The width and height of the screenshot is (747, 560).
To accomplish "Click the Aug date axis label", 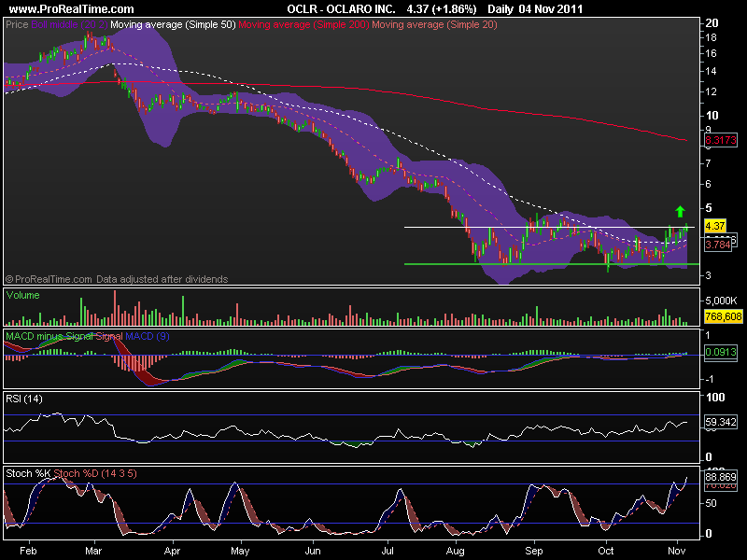I will click(456, 551).
